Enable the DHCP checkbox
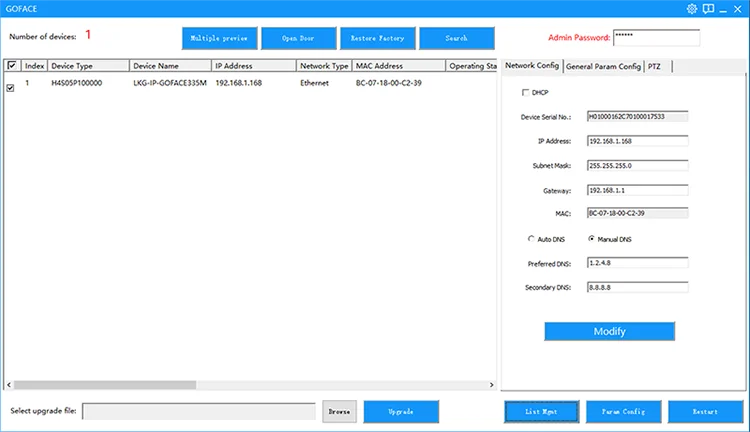The height and width of the screenshot is (432, 750). (526, 93)
